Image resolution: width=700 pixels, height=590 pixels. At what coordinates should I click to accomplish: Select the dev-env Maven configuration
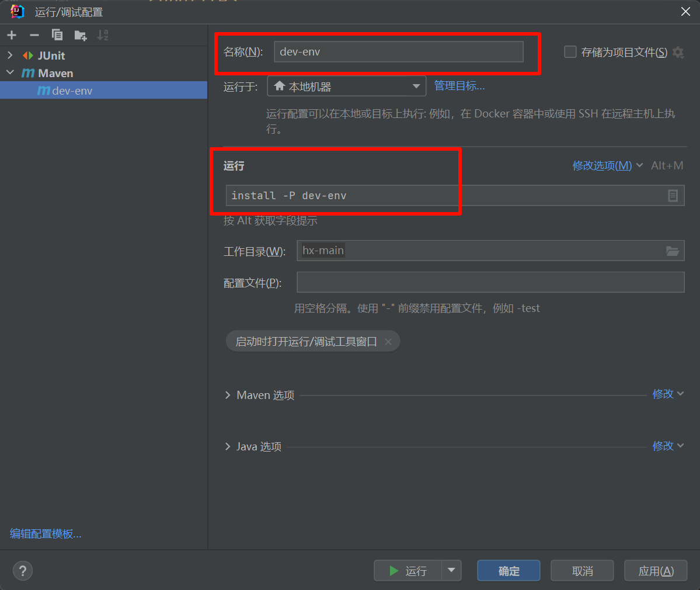click(x=103, y=90)
